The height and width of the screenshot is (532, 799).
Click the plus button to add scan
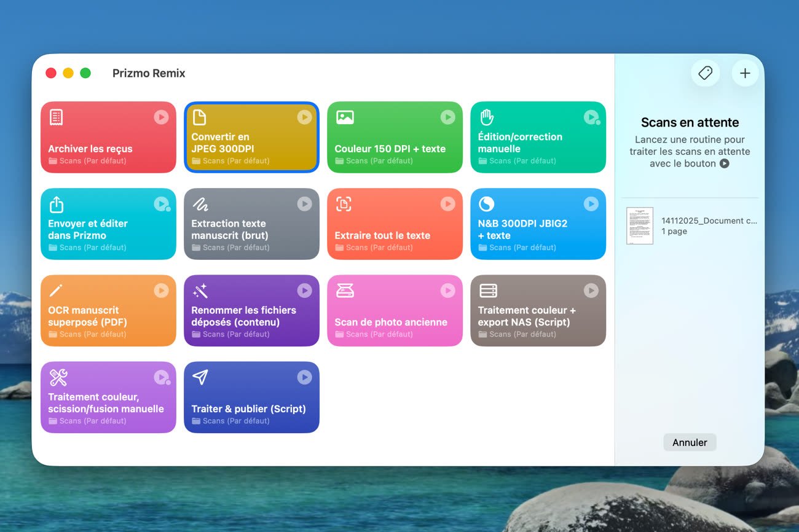tap(745, 73)
